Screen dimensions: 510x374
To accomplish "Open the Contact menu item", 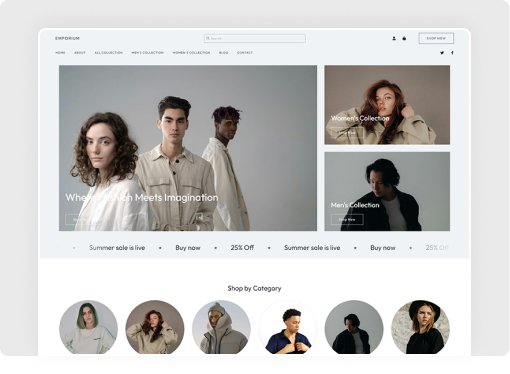I will [x=245, y=53].
